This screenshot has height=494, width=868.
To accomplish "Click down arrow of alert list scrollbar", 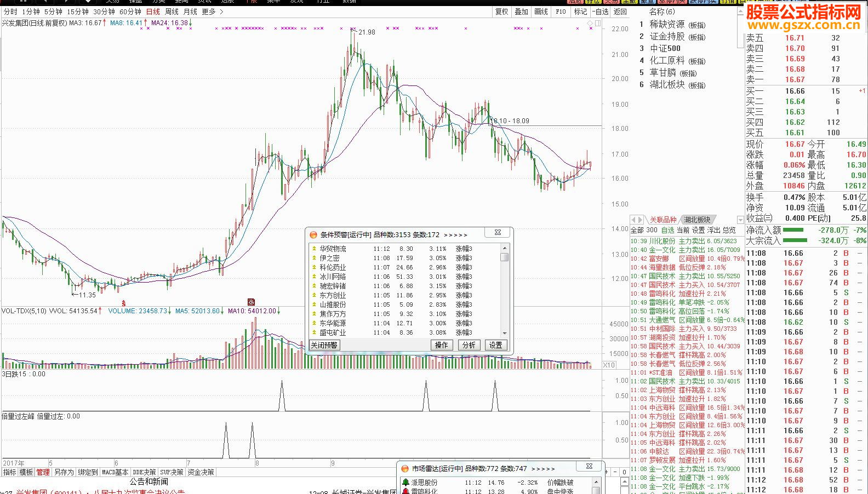I will [505, 333].
